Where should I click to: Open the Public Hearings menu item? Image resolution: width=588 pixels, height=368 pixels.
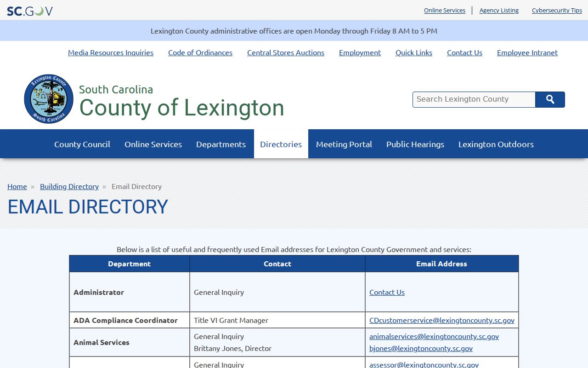pyautogui.click(x=415, y=144)
